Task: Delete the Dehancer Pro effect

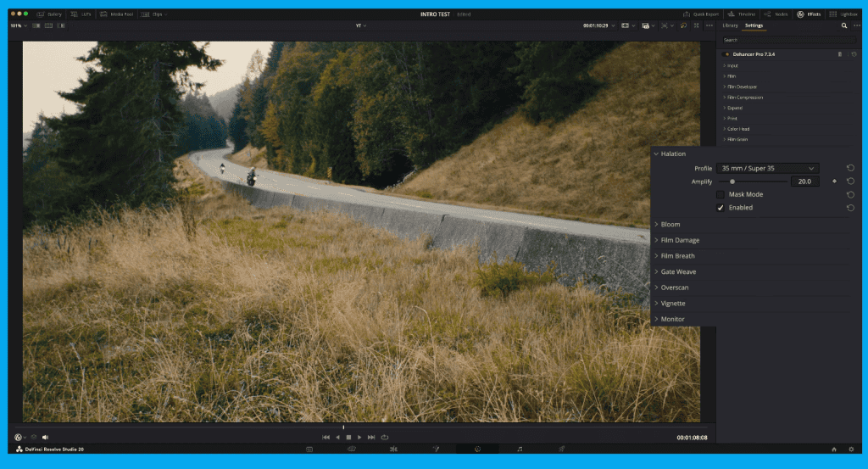Action: 840,54
